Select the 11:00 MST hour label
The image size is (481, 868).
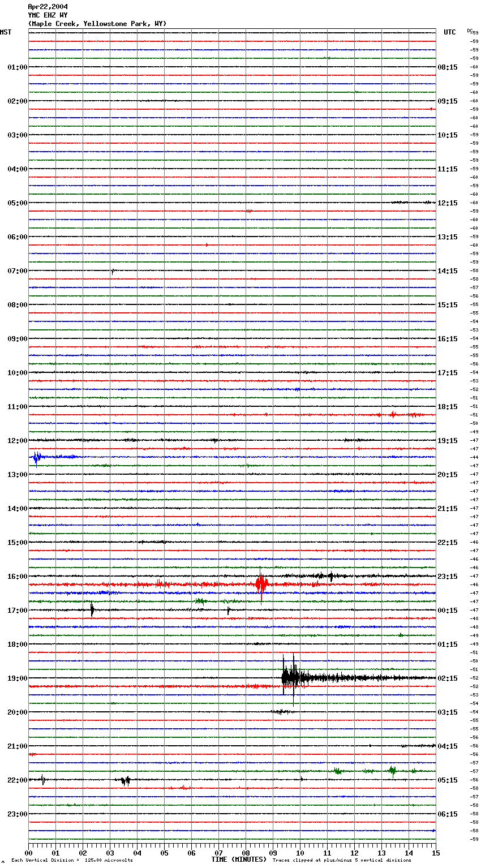(18, 407)
